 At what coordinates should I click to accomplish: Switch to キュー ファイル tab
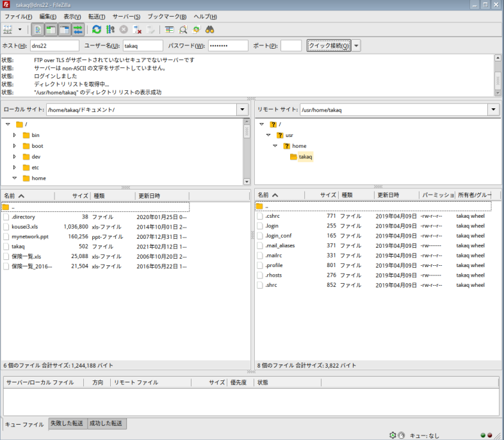coord(24,424)
